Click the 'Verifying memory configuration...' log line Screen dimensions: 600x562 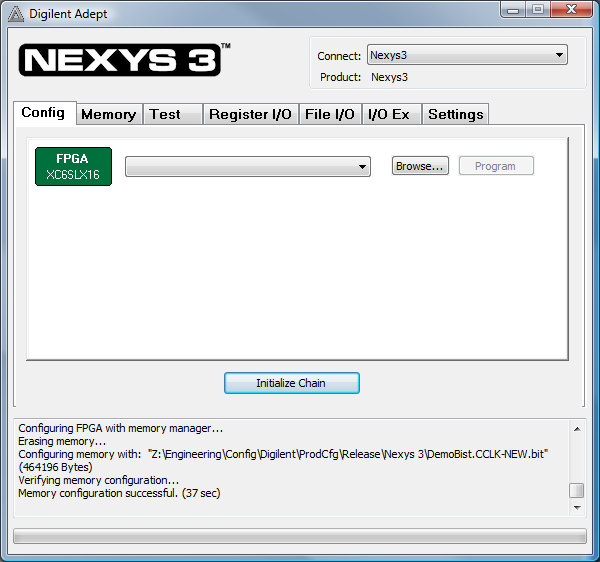[98, 480]
